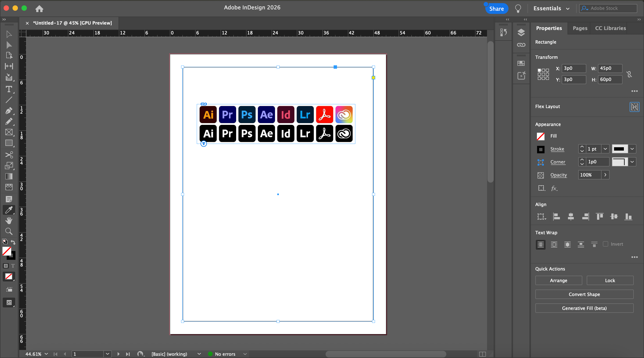Switch to the CC Libraries tab
Viewport: 644px width, 358px height.
click(610, 28)
